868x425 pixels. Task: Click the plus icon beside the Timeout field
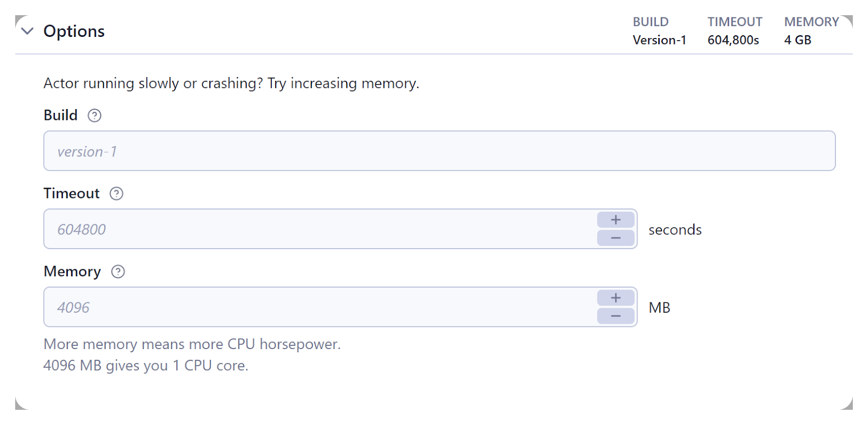tap(615, 219)
